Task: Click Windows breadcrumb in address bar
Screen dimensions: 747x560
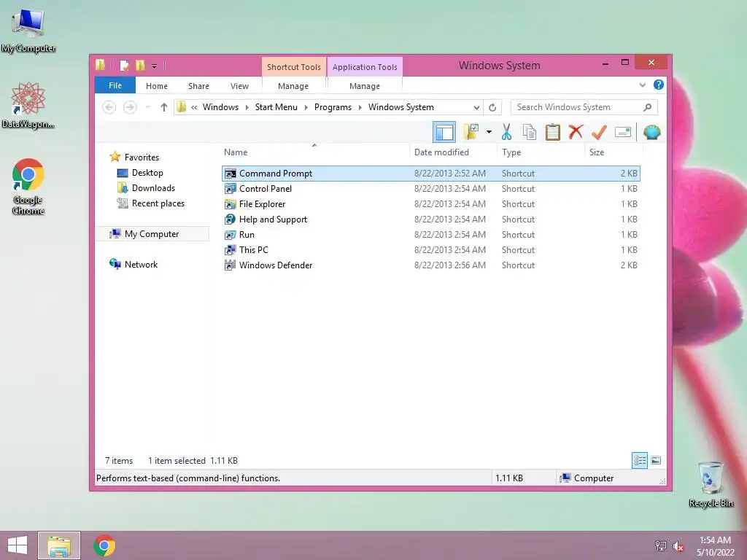Action: [220, 107]
